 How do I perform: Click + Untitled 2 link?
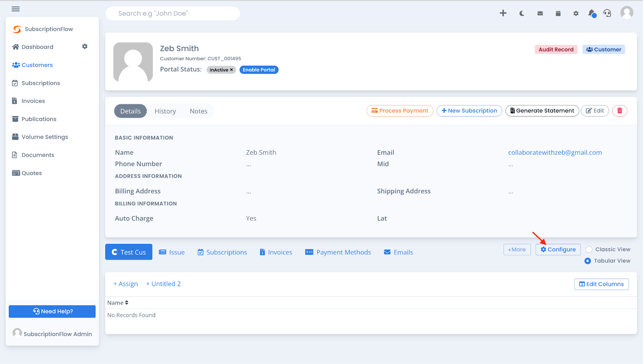(x=163, y=284)
